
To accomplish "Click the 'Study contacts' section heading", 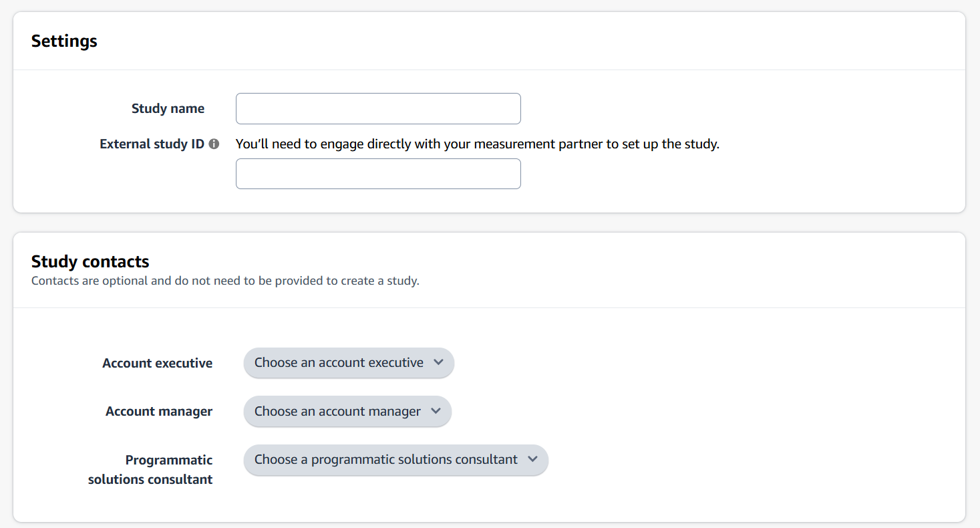I will pos(90,261).
